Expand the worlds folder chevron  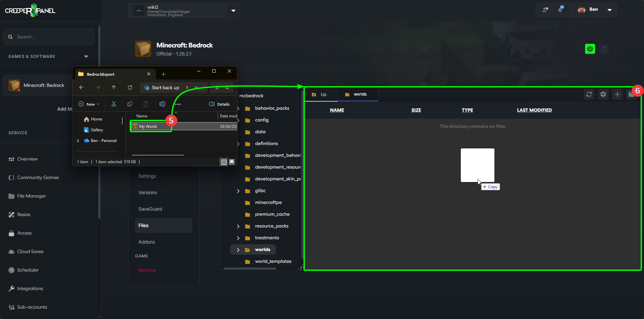pos(238,250)
